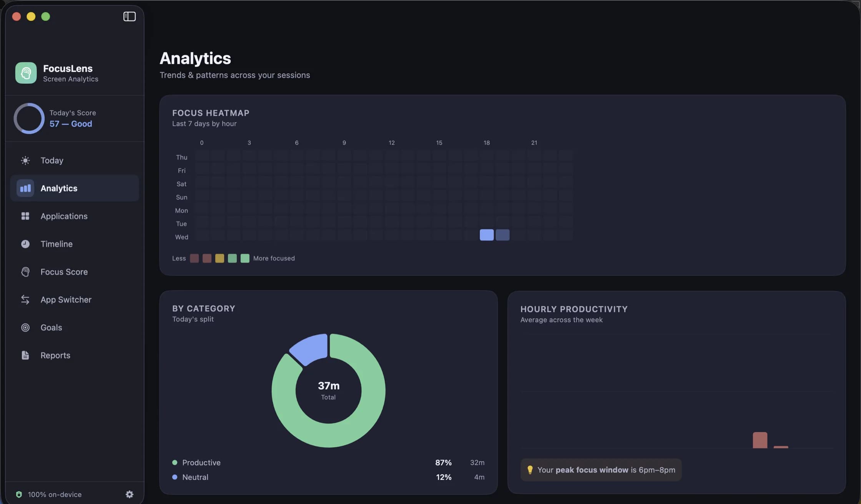Image resolution: width=861 pixels, height=504 pixels.
Task: Click the bright Wed 18h heatmap cell
Action: click(x=487, y=235)
